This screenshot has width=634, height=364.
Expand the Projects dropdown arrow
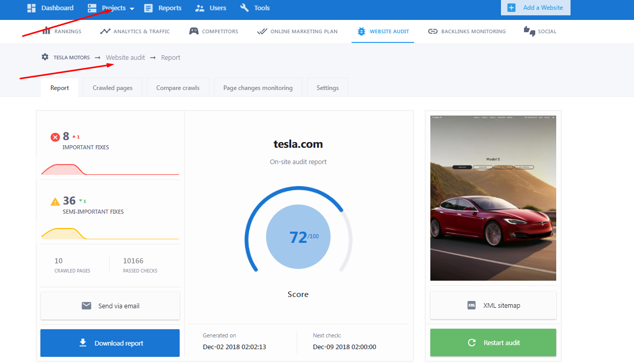[x=132, y=9]
